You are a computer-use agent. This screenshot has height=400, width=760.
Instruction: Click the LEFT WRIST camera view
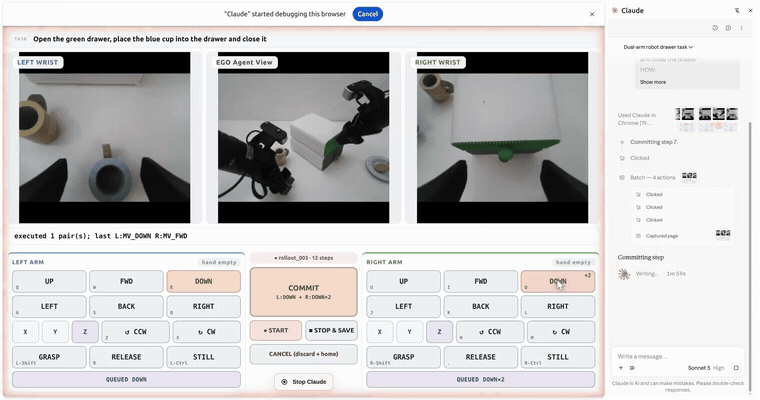coord(105,138)
